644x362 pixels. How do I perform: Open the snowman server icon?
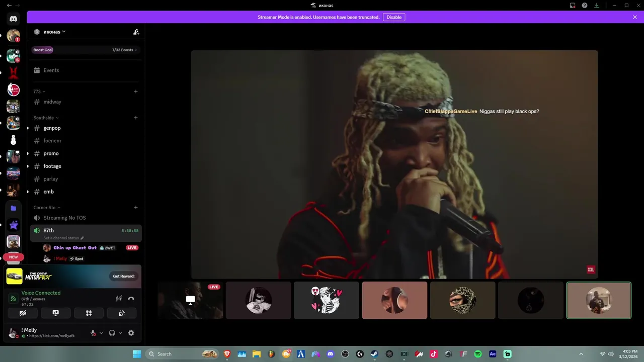14,140
